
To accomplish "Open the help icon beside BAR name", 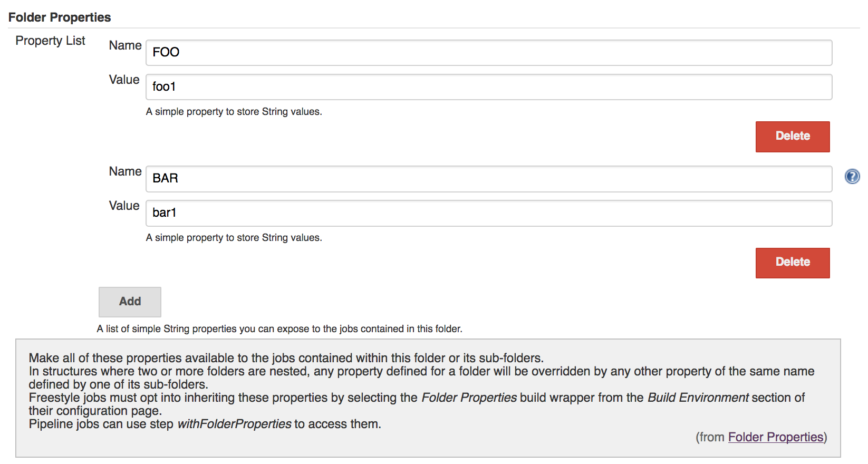I will click(852, 176).
